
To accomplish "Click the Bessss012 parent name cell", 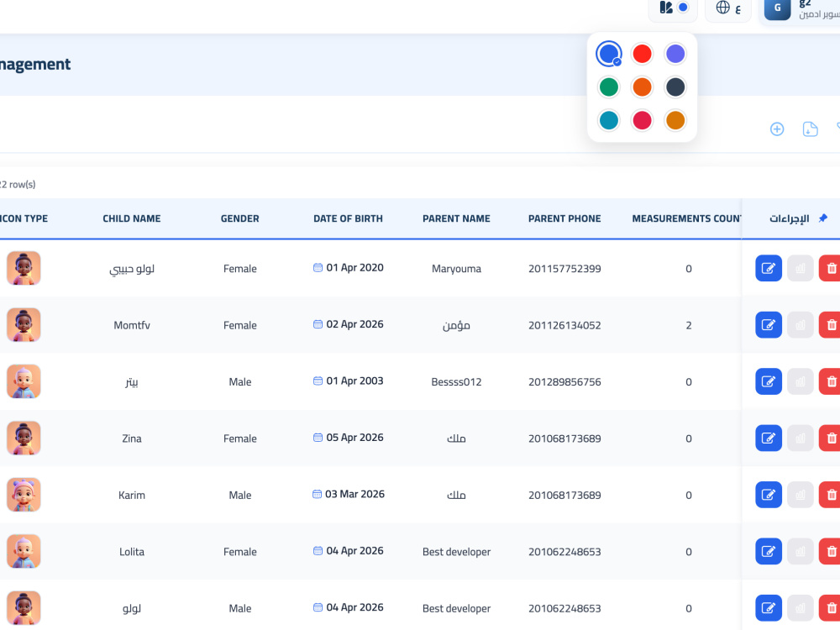I will click(456, 382).
